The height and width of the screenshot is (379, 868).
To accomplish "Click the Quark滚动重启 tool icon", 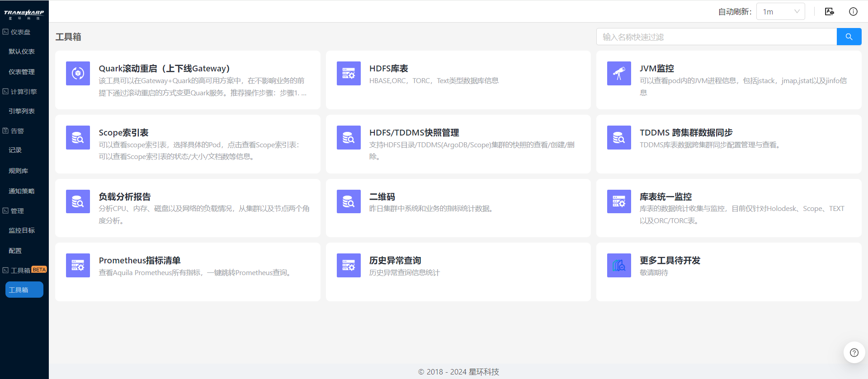I will tap(78, 73).
